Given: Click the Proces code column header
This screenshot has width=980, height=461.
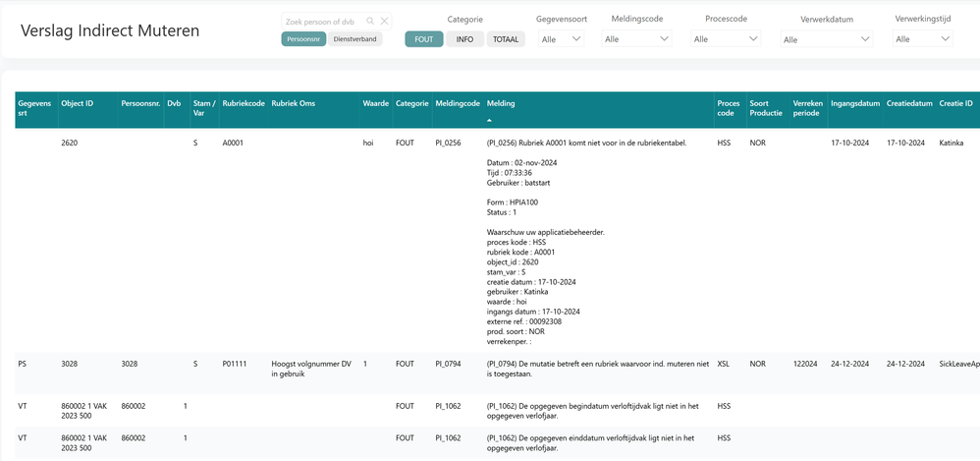Looking at the screenshot, I should (729, 108).
